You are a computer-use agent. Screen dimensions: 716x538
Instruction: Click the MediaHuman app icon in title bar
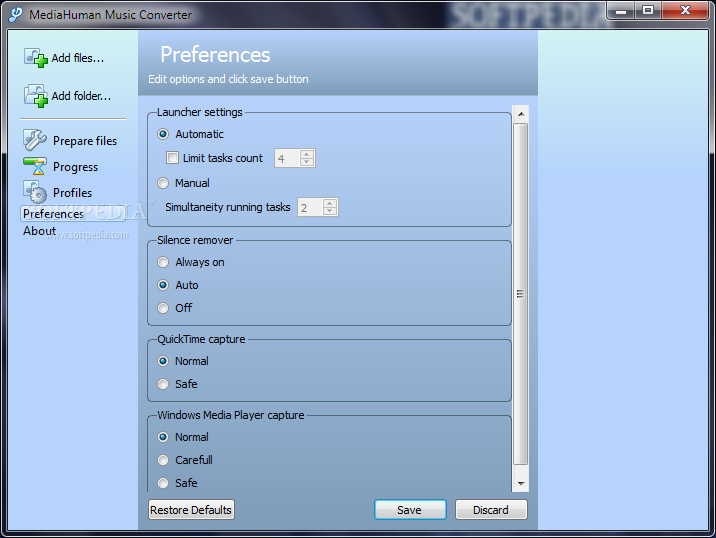[x=15, y=14]
